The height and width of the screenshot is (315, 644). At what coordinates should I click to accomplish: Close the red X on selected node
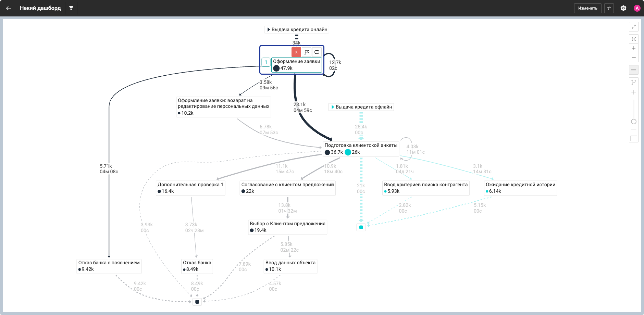point(296,52)
